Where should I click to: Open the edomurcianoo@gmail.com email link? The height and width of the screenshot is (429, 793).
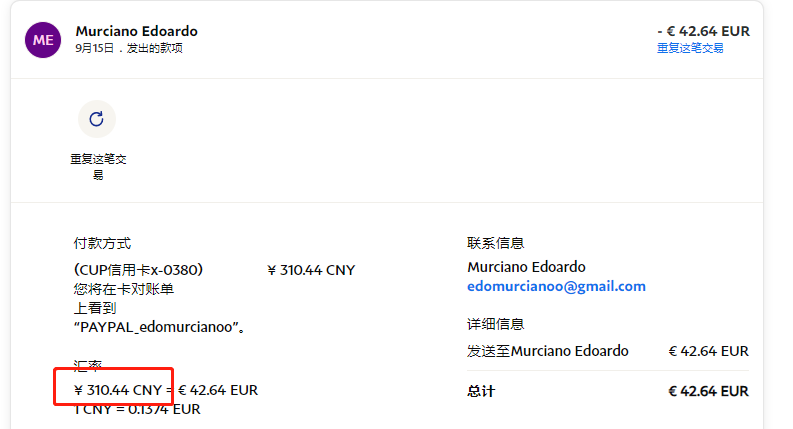tap(556, 286)
